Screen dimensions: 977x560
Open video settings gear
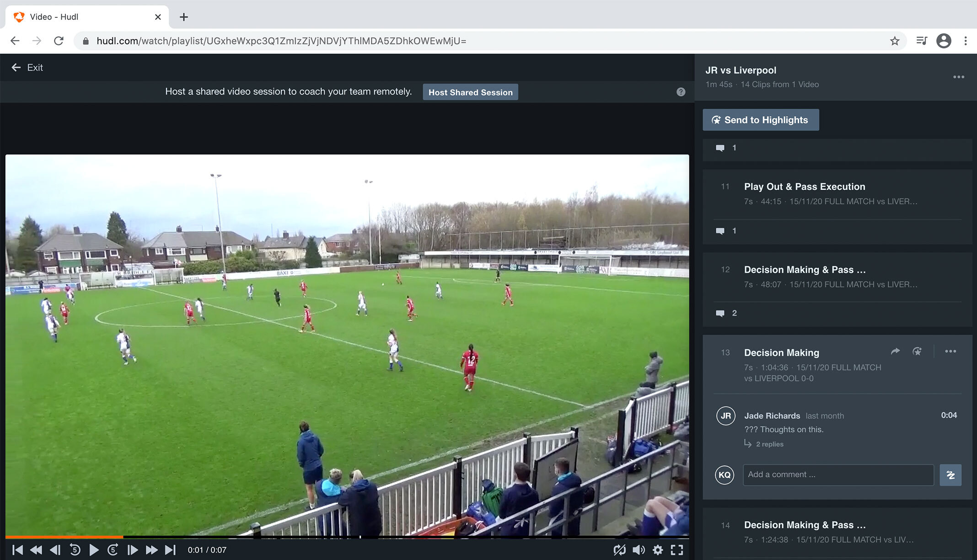pyautogui.click(x=658, y=550)
